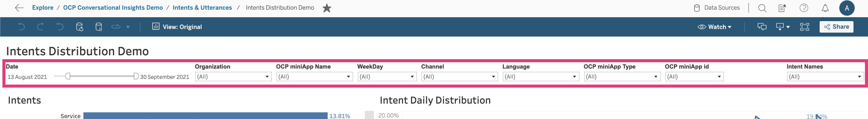Click the back arrow icon
The image size is (868, 119).
pyautogui.click(x=19, y=8)
